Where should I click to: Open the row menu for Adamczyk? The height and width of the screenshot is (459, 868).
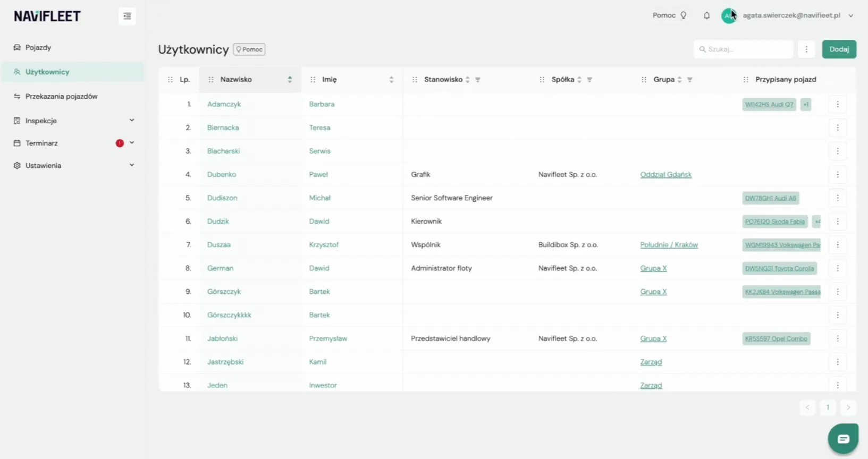pyautogui.click(x=838, y=105)
